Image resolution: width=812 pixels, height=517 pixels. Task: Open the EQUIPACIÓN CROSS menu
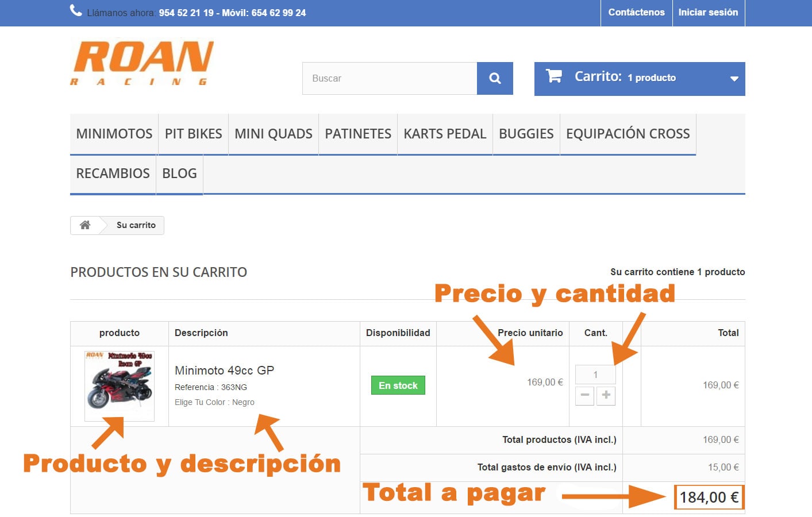pyautogui.click(x=628, y=134)
